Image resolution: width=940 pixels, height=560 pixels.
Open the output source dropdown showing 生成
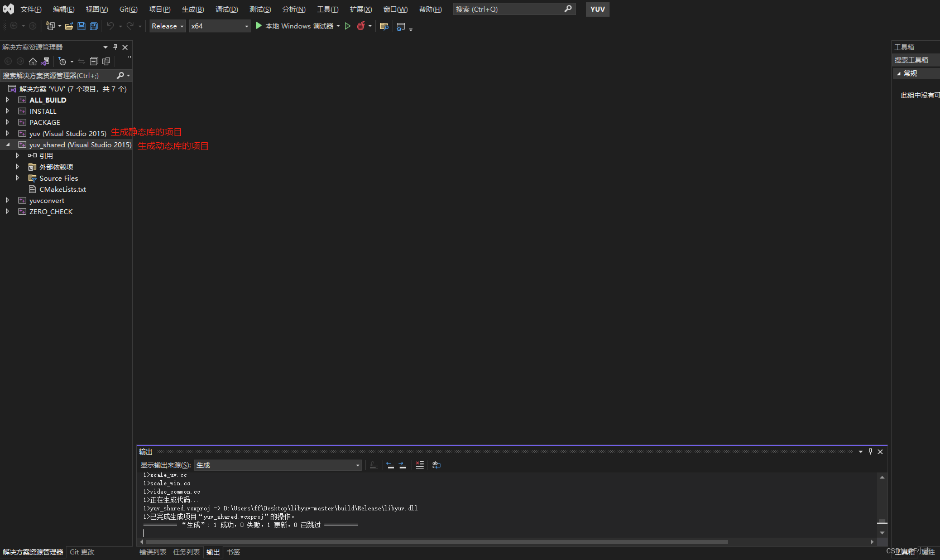tap(278, 465)
